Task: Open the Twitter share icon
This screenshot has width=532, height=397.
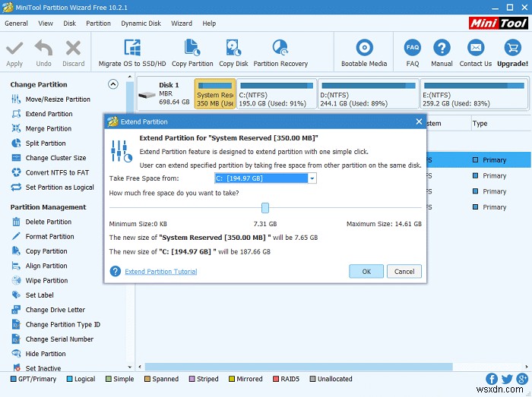Action: point(507,379)
